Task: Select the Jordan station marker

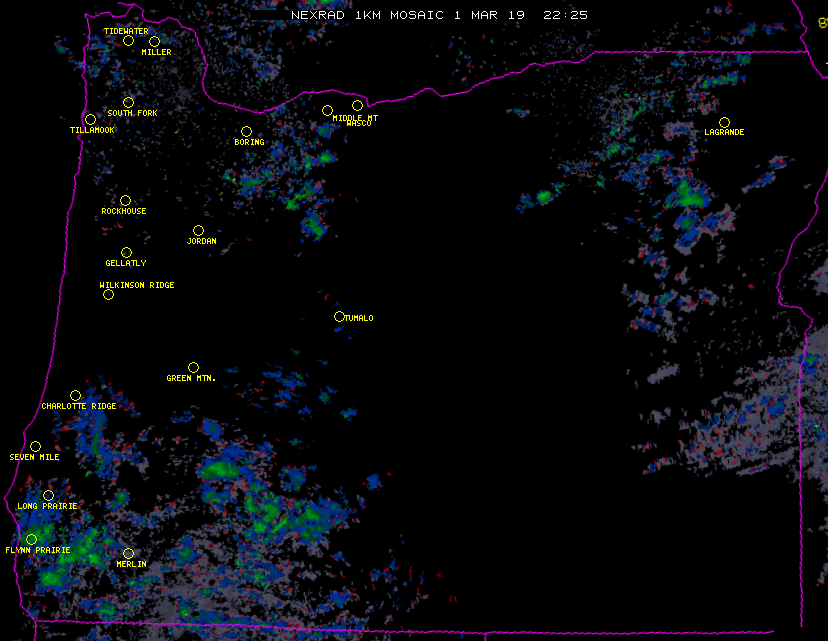Action: (198, 230)
